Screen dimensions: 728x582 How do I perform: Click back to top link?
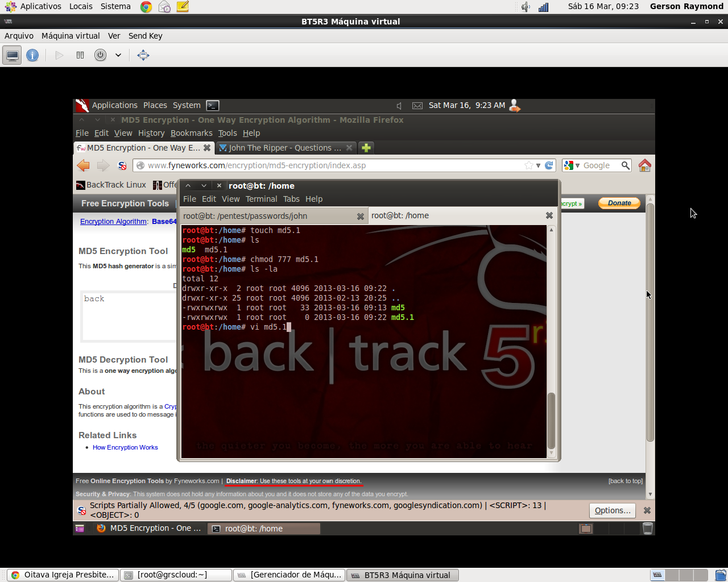coord(626,481)
